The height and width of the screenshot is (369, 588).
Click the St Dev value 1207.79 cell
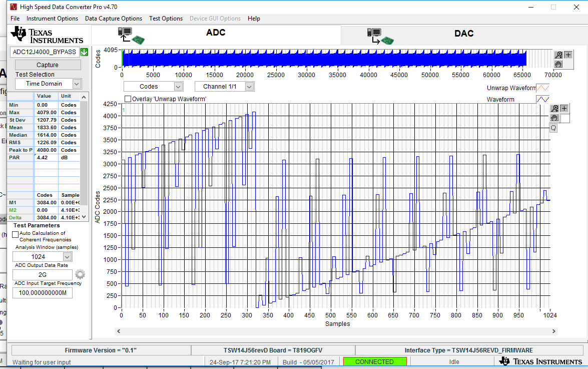click(47, 120)
